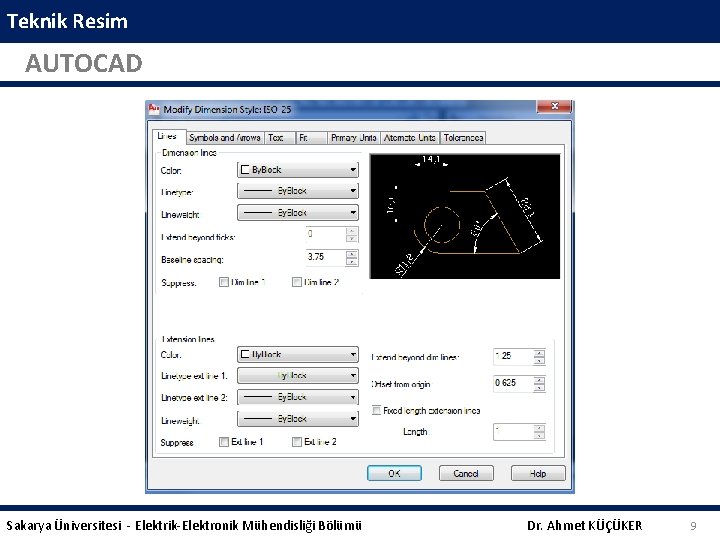Viewport: 720px width, 540px height.
Task: Click the Cancel button
Action: [466, 473]
